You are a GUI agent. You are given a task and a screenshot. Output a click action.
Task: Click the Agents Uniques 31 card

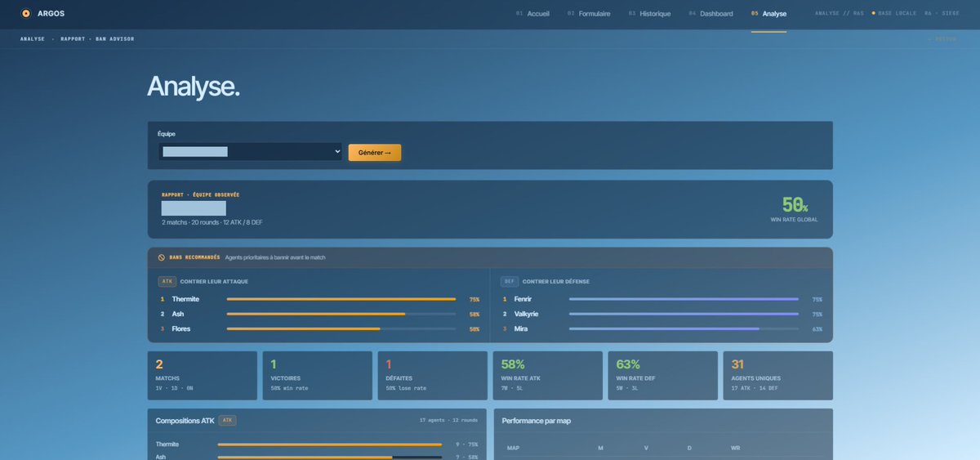click(778, 375)
